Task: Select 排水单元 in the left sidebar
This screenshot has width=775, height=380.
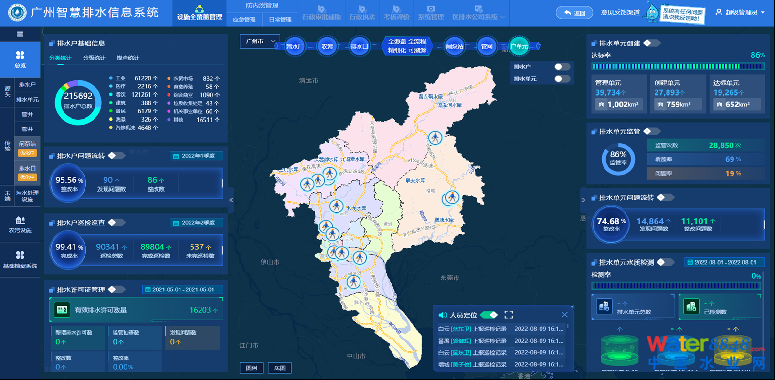Action: (28, 99)
